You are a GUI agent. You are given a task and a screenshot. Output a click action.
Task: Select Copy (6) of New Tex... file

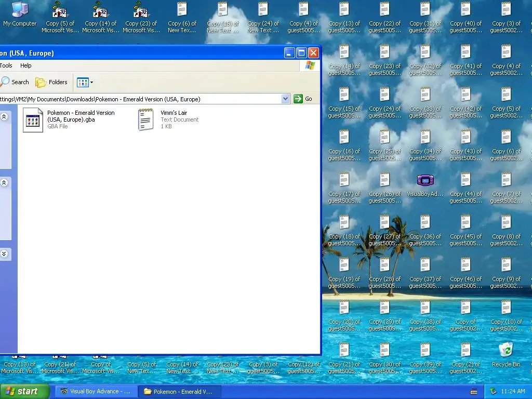[182, 17]
